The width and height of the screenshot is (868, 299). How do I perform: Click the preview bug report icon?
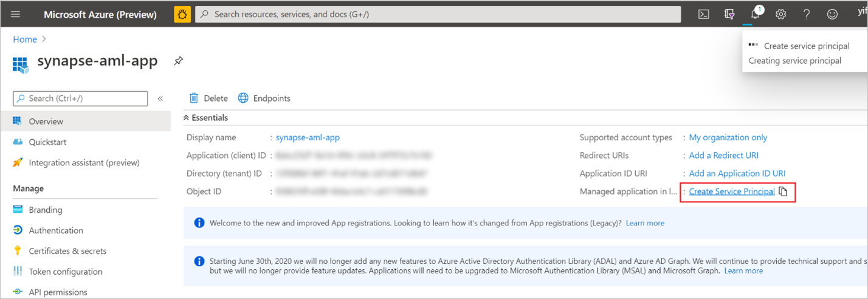click(182, 14)
